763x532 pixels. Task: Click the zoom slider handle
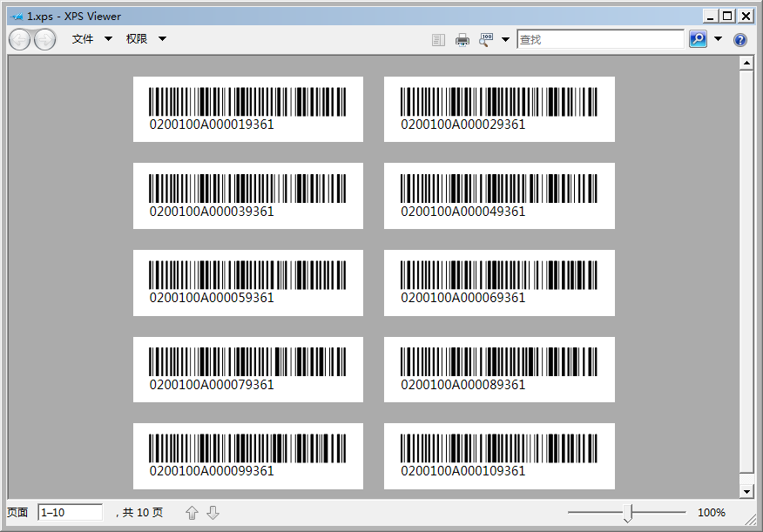tap(627, 514)
